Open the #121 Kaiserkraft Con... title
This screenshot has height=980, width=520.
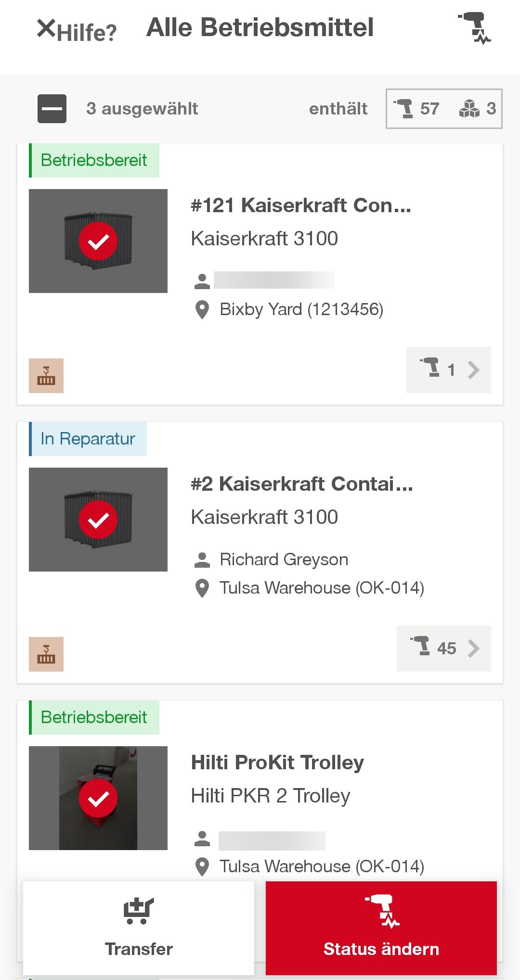301,205
